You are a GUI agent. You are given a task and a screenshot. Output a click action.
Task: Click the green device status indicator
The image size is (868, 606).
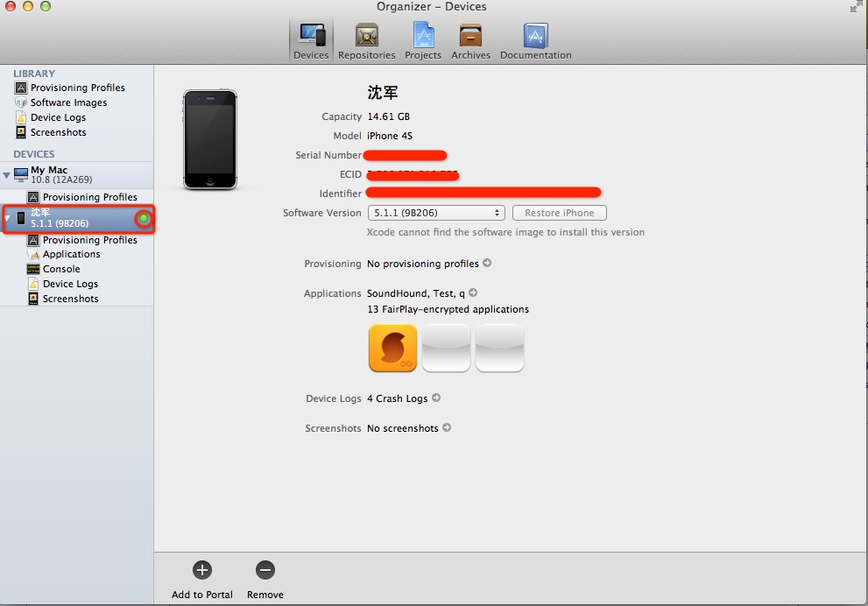click(144, 219)
